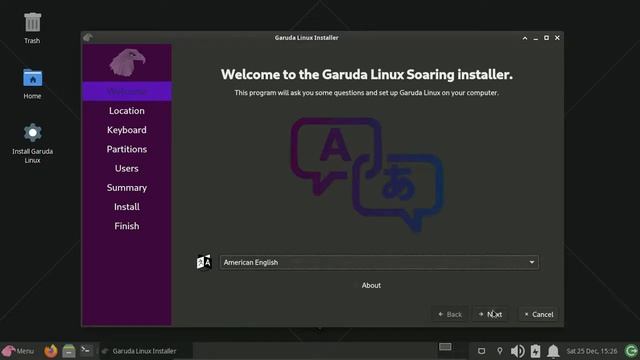Minimize the Garuda Linux Installer window
640x360 pixels.
536,38
